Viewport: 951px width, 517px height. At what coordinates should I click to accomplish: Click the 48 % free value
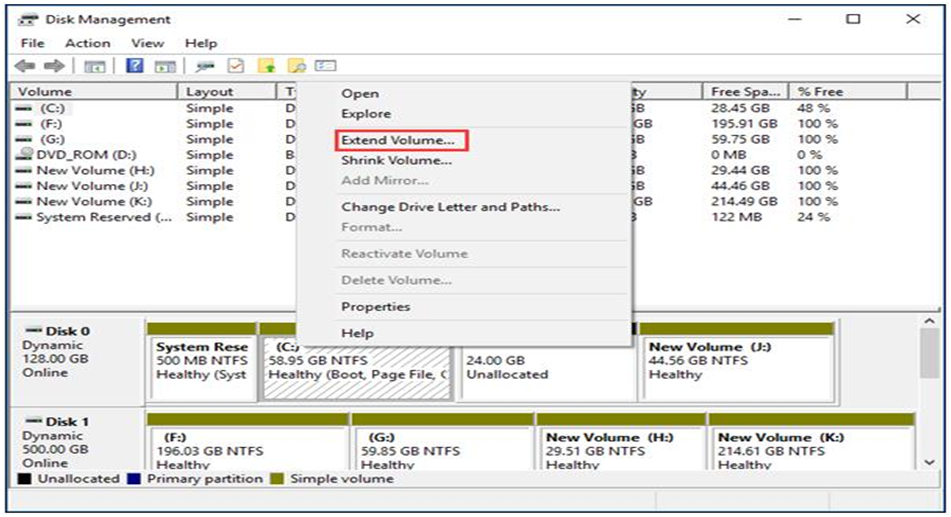coord(813,108)
